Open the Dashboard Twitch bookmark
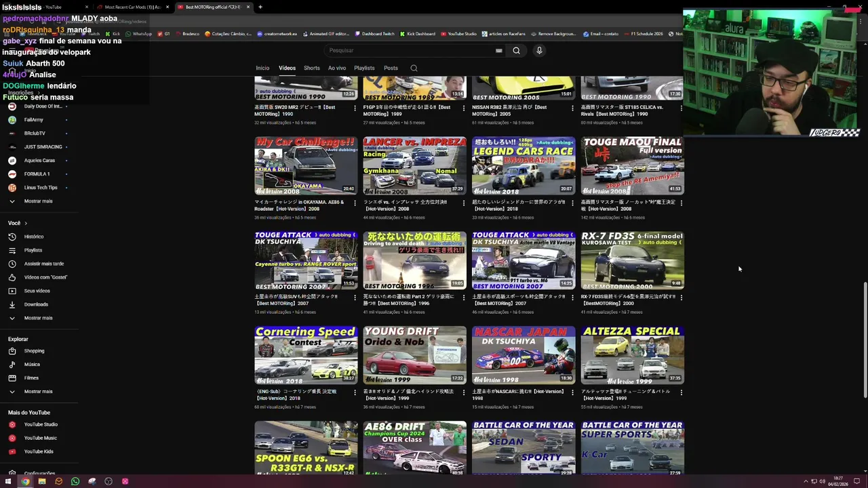Image resolution: width=868 pixels, height=488 pixels. point(374,34)
